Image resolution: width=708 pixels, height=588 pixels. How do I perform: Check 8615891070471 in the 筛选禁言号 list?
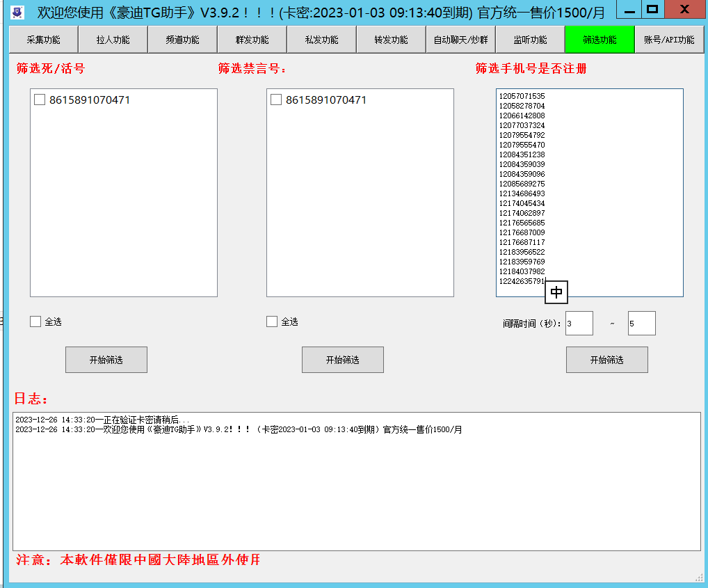point(276,100)
